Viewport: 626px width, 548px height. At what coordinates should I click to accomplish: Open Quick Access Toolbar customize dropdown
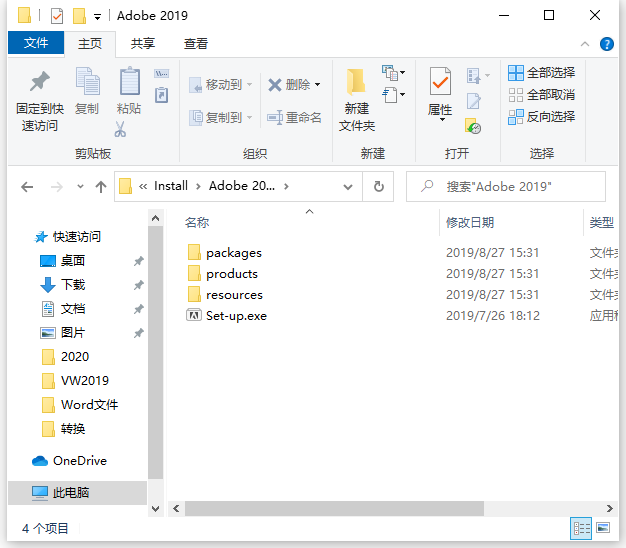pos(97,16)
